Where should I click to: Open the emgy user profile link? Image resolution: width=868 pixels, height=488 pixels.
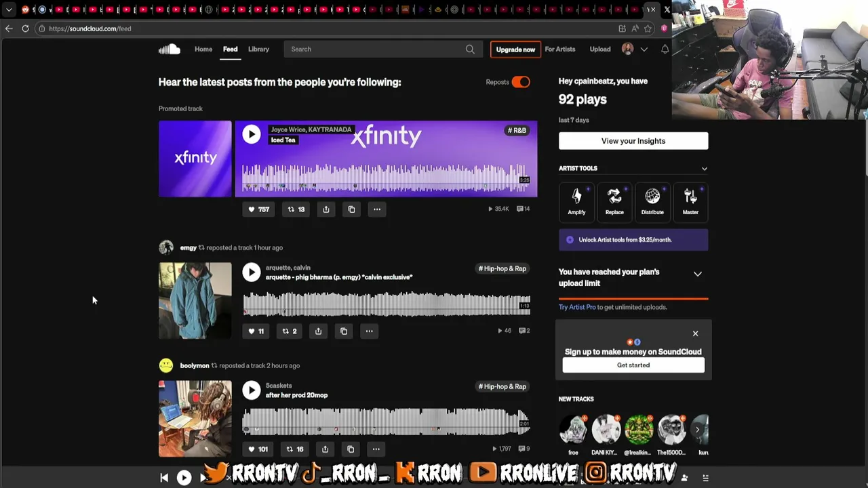[189, 247]
